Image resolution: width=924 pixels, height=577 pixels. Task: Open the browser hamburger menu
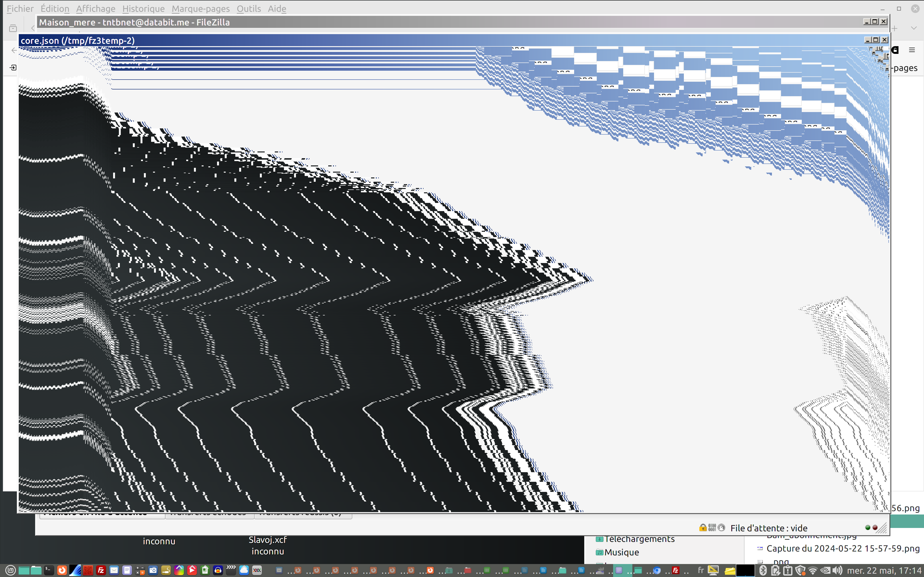coord(912,50)
